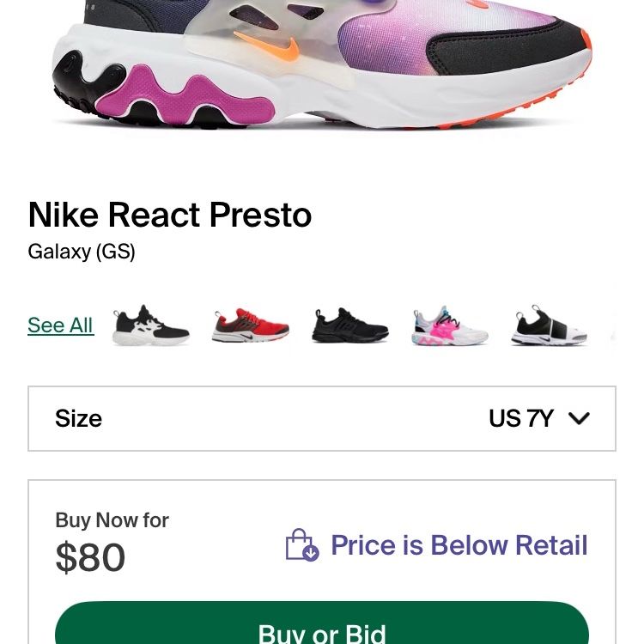Click the Galaxy (GS) colorway subtitle
The width and height of the screenshot is (644, 644).
[x=82, y=252]
